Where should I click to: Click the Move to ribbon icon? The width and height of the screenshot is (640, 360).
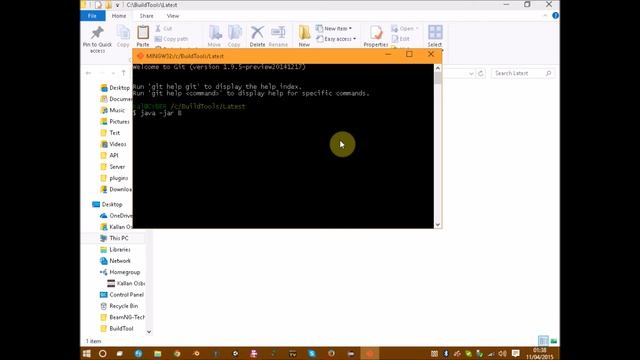(215, 33)
